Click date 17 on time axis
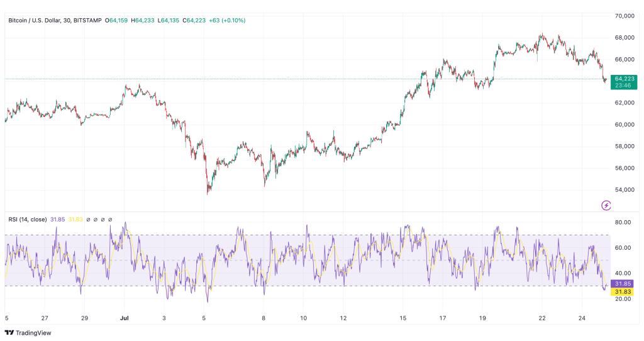 coord(443,318)
